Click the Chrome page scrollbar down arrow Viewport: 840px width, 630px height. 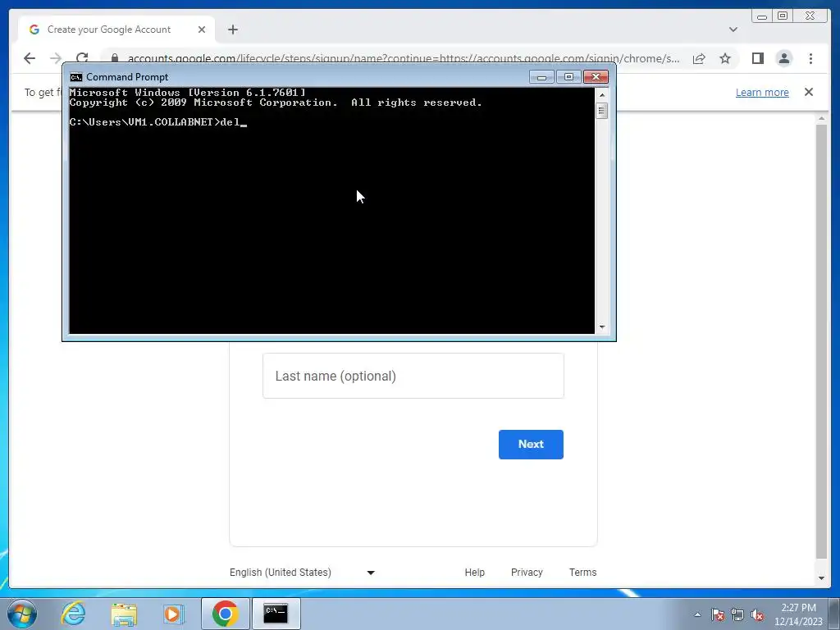pos(821,578)
